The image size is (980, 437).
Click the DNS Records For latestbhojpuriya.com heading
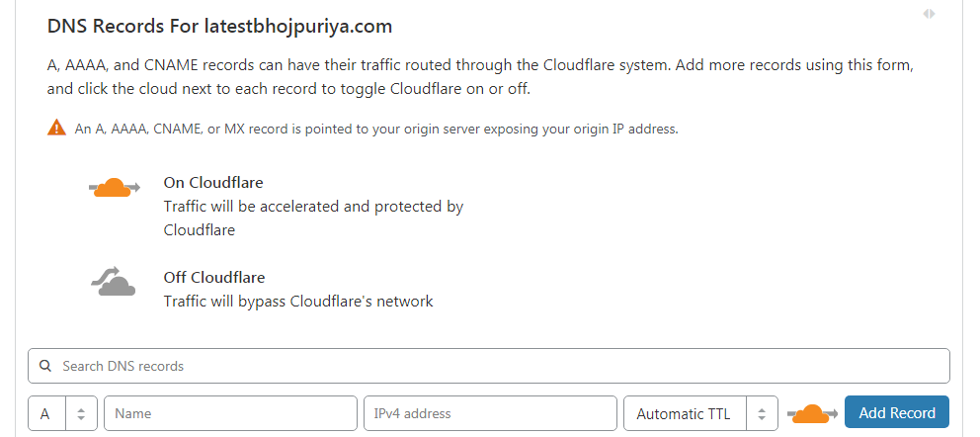(x=219, y=27)
